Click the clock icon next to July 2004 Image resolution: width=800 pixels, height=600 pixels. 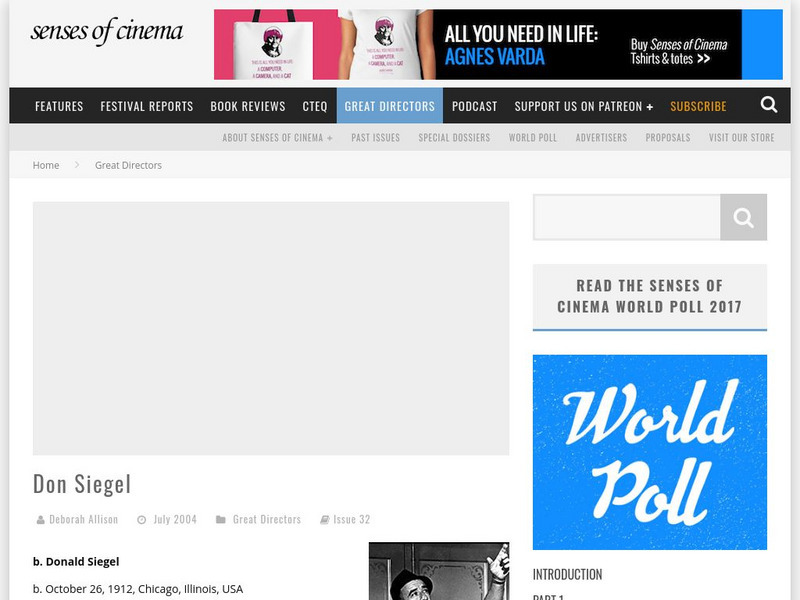(142, 520)
